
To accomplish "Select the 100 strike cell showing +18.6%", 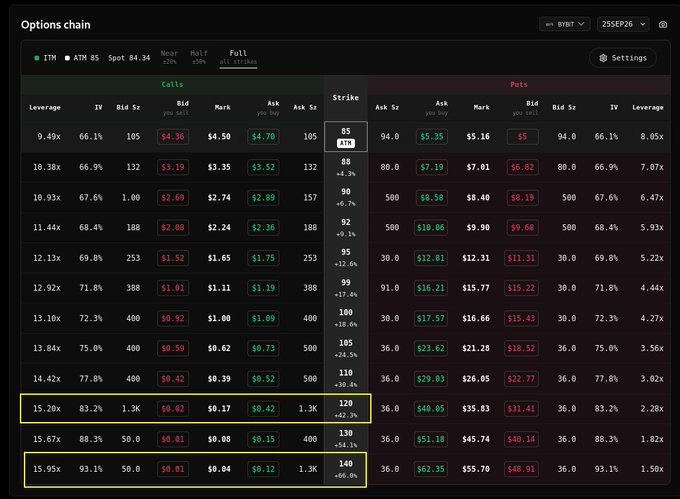I will 346,318.
